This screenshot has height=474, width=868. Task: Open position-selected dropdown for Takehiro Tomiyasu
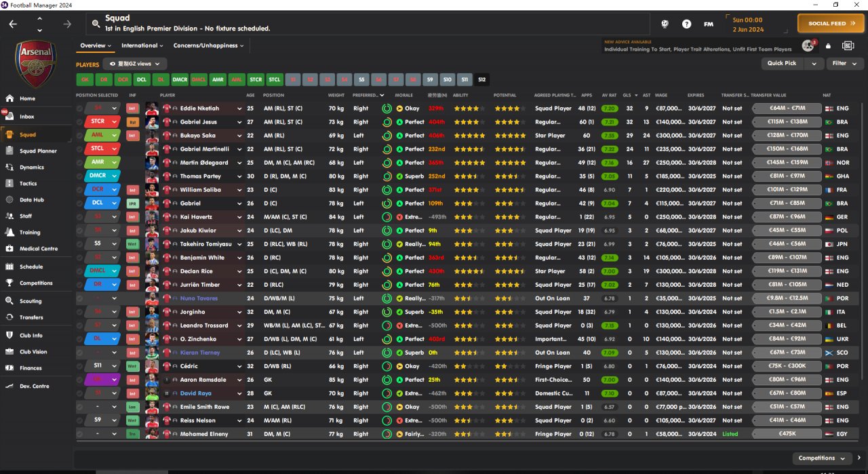pyautogui.click(x=114, y=244)
